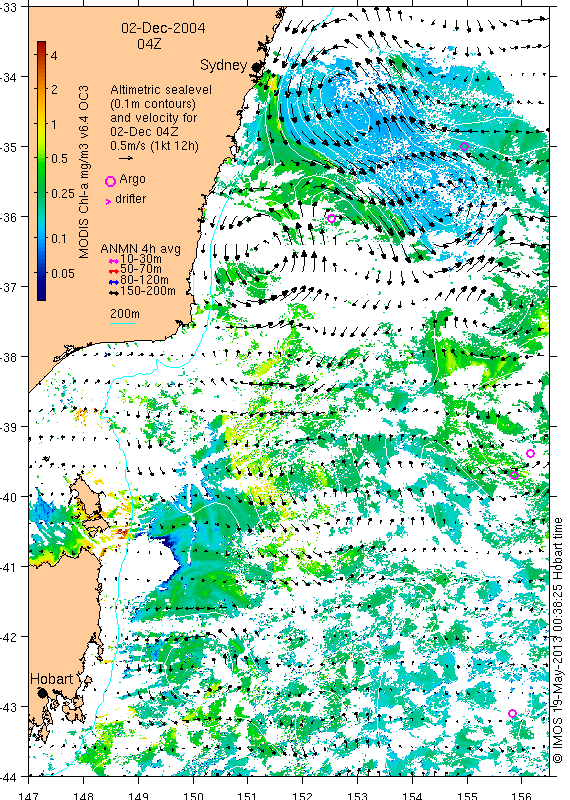
Task: Click the longitude axis label 148
Action: click(x=83, y=795)
